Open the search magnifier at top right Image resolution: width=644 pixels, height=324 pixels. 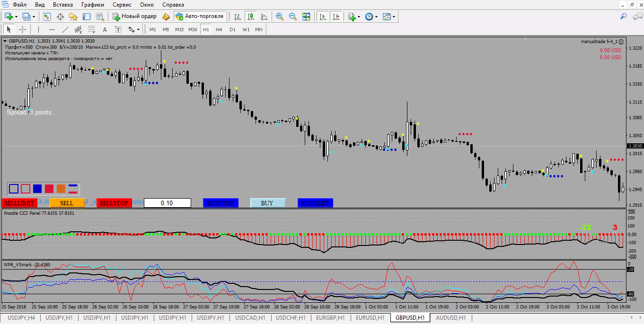tap(623, 17)
